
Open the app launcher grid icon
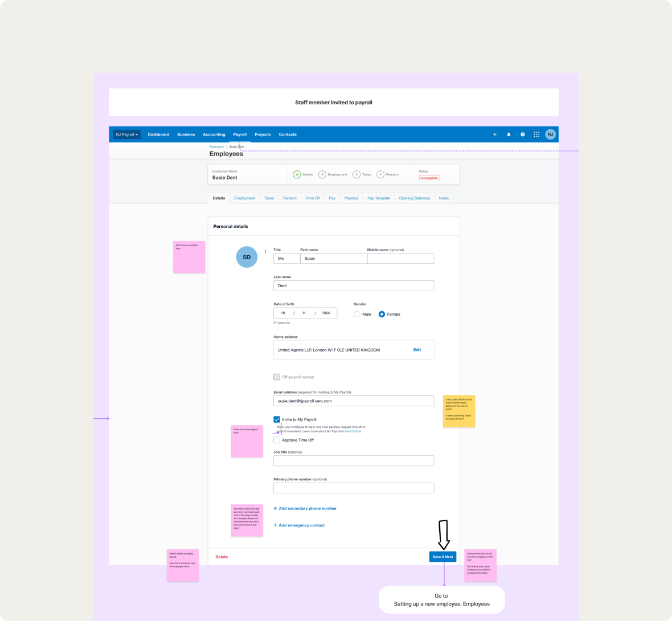(536, 134)
